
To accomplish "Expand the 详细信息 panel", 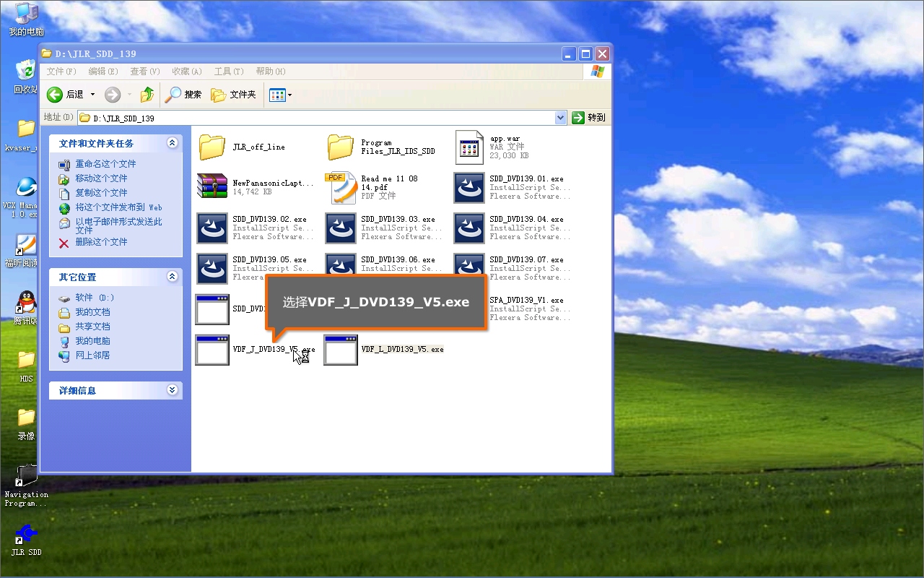I will click(172, 390).
